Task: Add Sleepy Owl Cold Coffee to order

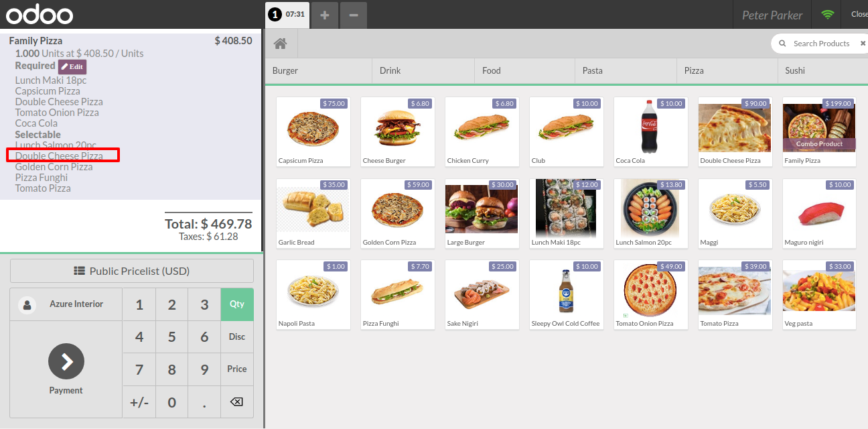Action: [567, 295]
